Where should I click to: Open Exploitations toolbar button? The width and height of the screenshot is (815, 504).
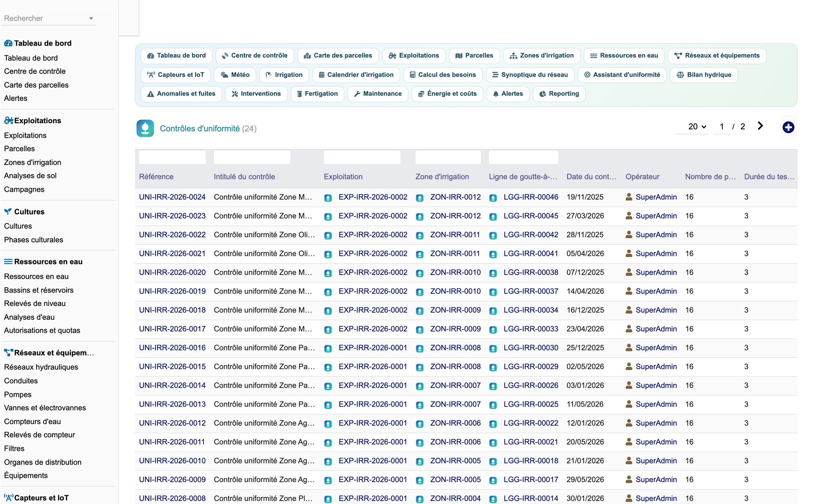414,56
